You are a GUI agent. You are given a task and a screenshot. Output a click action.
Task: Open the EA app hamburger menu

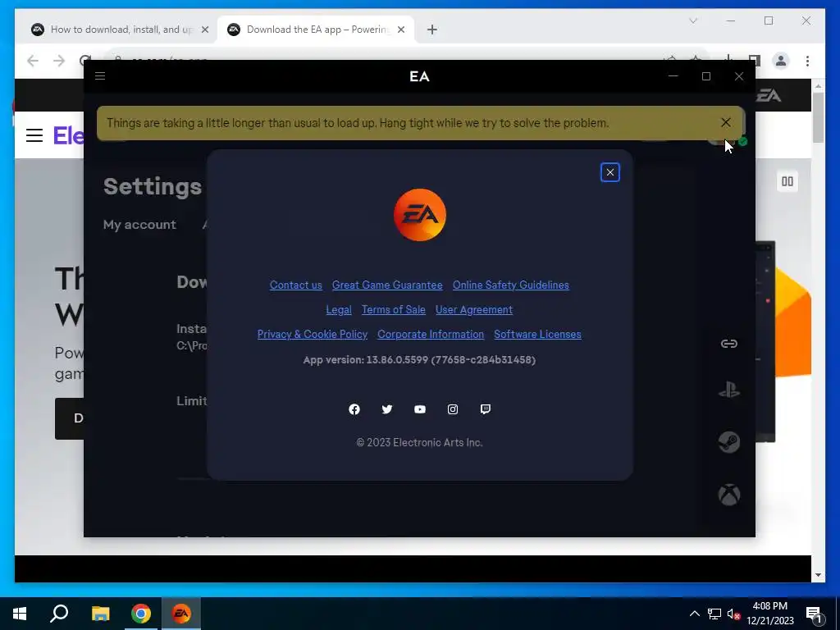click(x=100, y=76)
